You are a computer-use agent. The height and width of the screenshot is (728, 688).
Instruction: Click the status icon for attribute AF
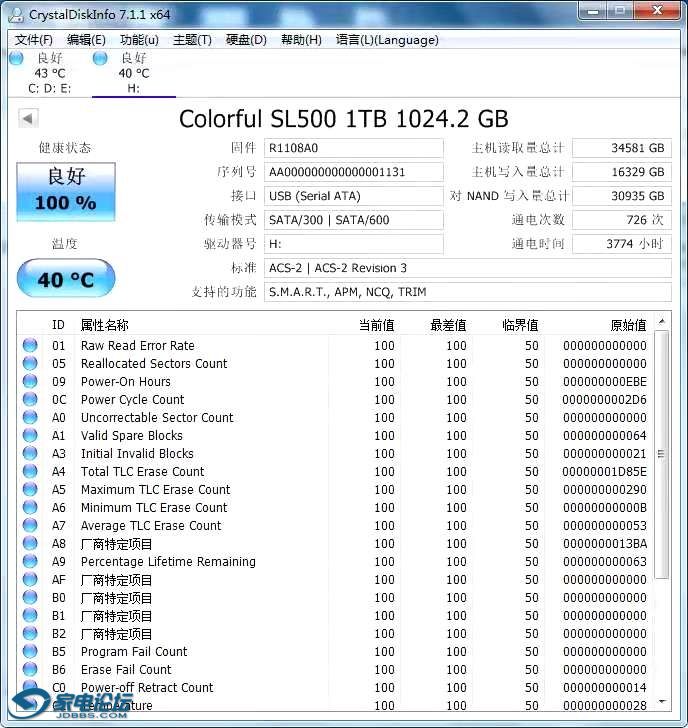[30, 579]
